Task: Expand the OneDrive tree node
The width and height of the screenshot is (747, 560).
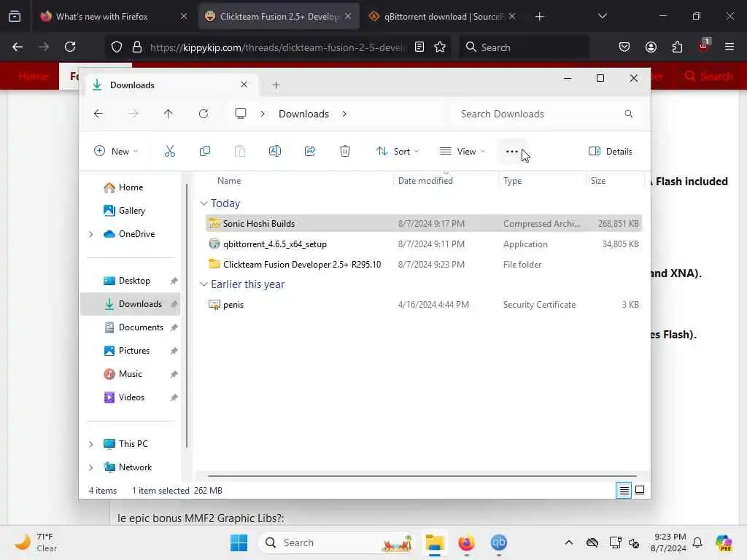Action: [x=91, y=234]
